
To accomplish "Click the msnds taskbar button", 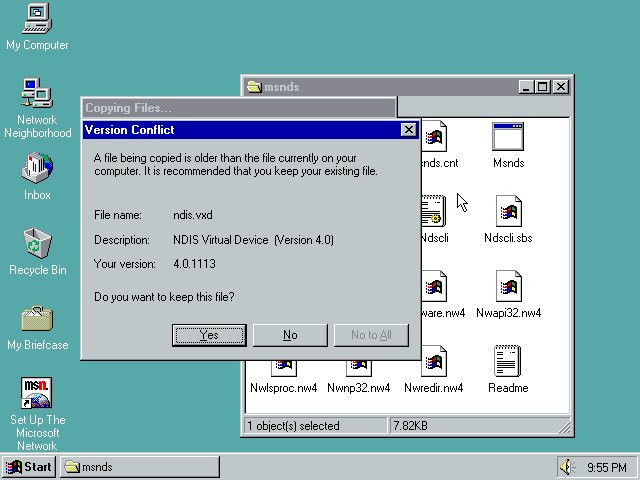I will 140,467.
